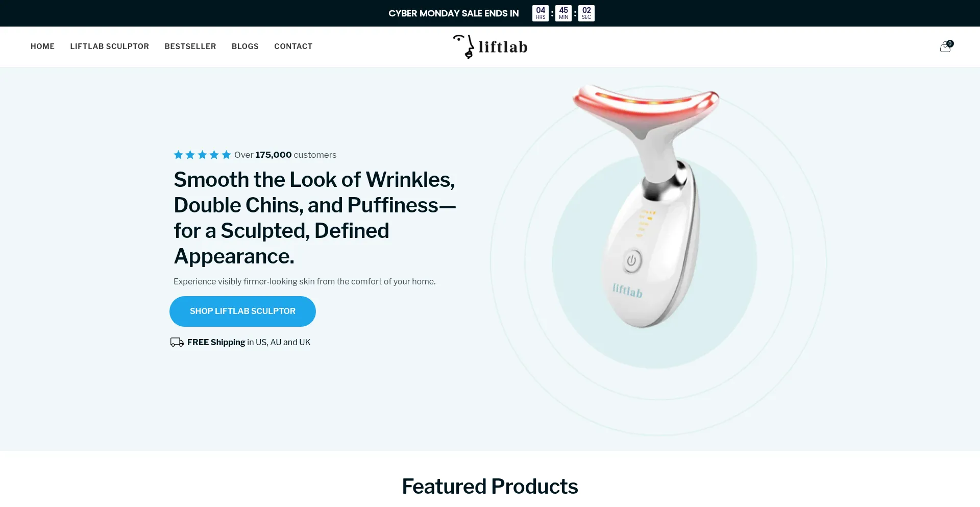Click the hours box in the countdown

tap(541, 13)
